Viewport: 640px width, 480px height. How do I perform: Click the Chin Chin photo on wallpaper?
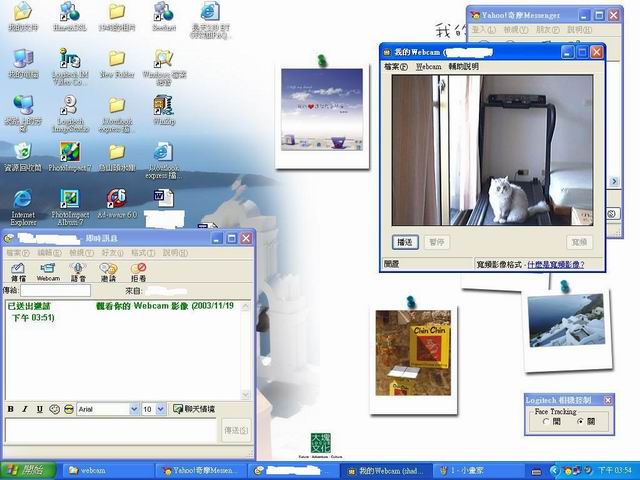click(x=413, y=353)
